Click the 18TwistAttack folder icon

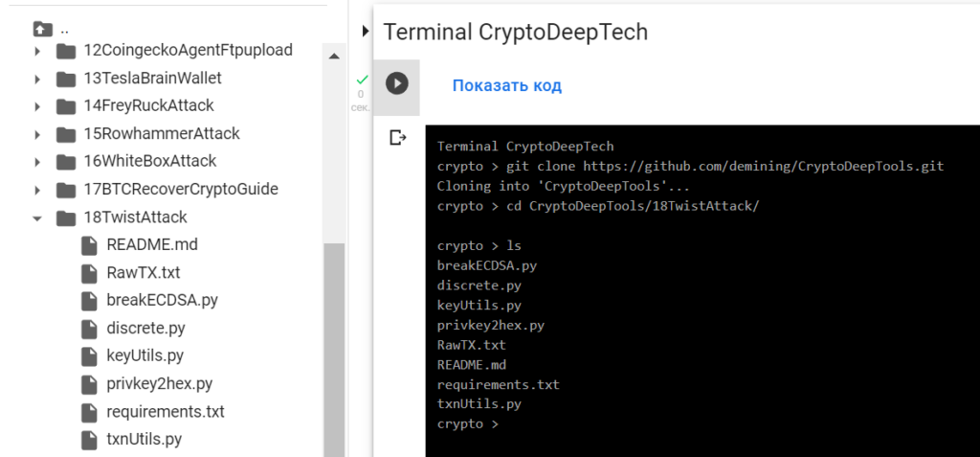tap(66, 217)
